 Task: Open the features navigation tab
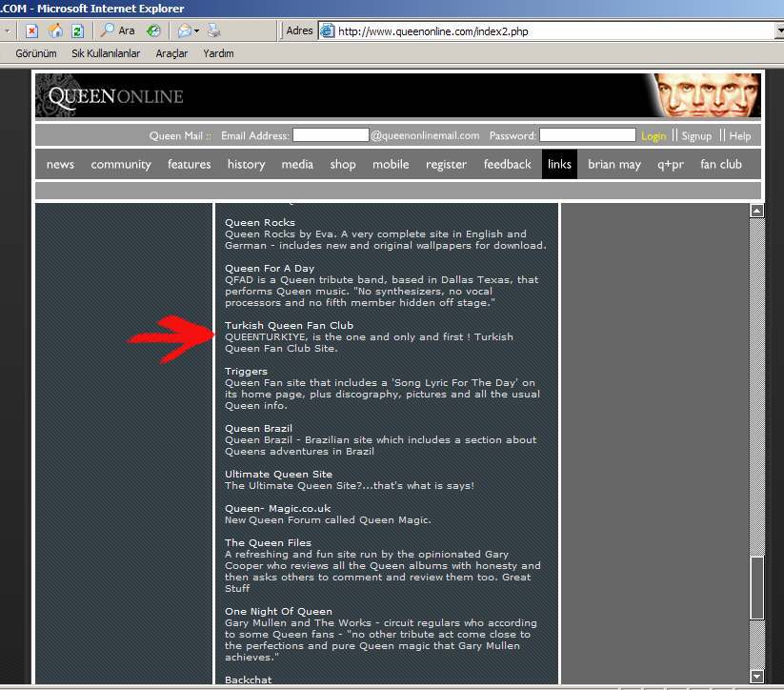(x=189, y=164)
